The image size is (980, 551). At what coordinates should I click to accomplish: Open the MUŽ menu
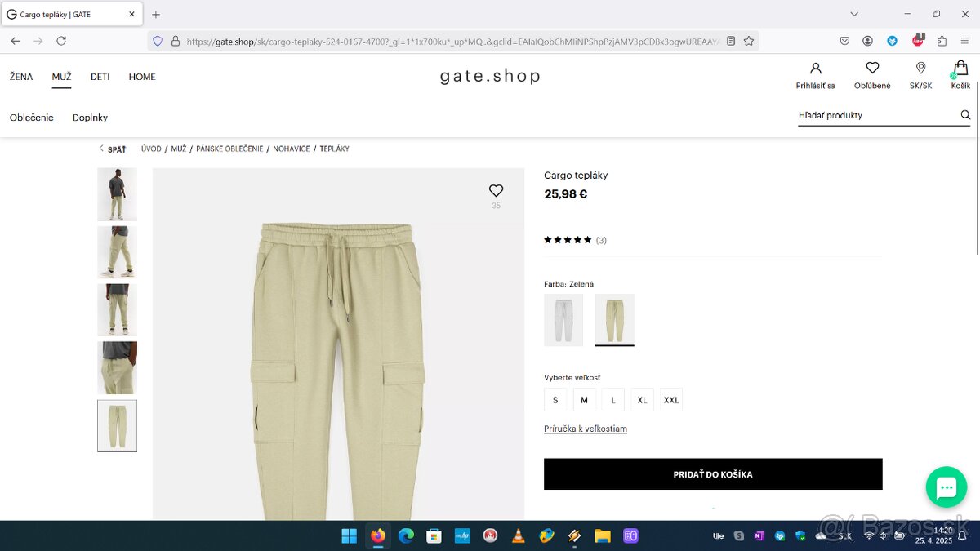(x=61, y=77)
